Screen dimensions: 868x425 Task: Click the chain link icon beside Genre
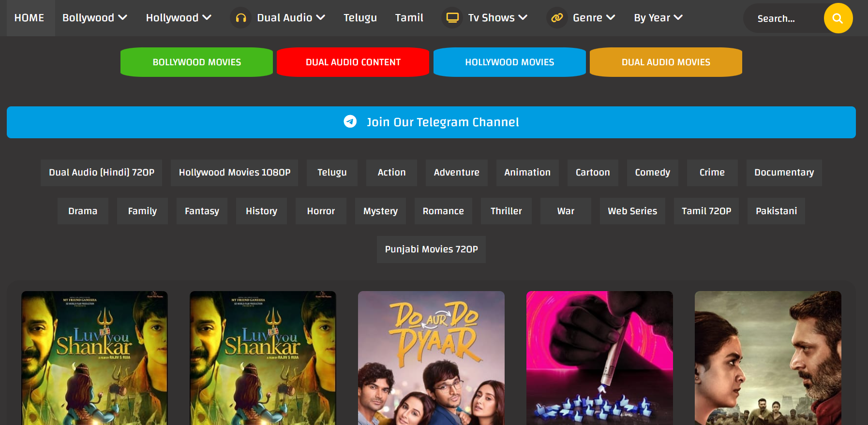[x=557, y=18]
